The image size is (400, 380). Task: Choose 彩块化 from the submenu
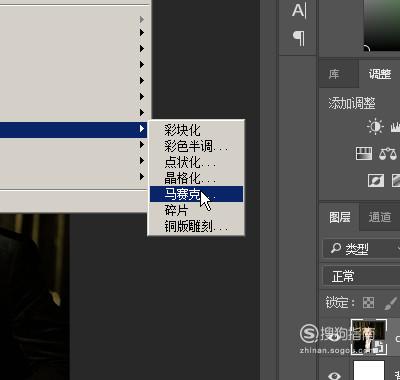pyautogui.click(x=196, y=130)
